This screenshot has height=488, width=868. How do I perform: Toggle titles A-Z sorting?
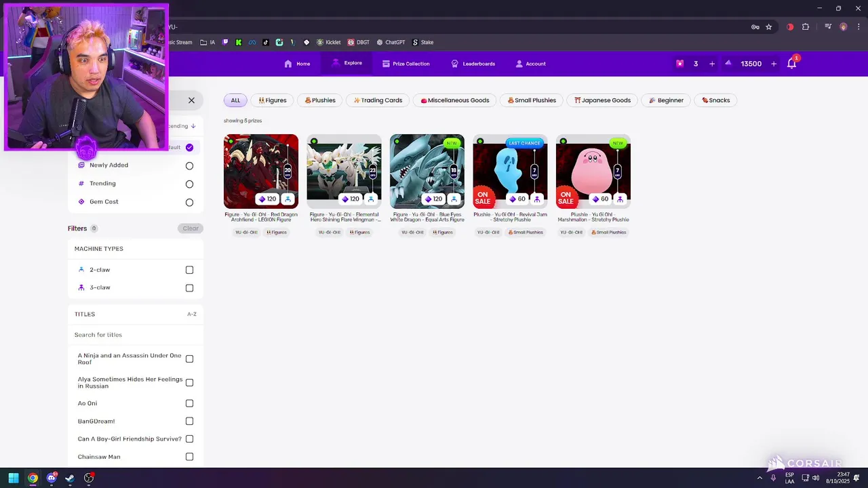(x=192, y=314)
